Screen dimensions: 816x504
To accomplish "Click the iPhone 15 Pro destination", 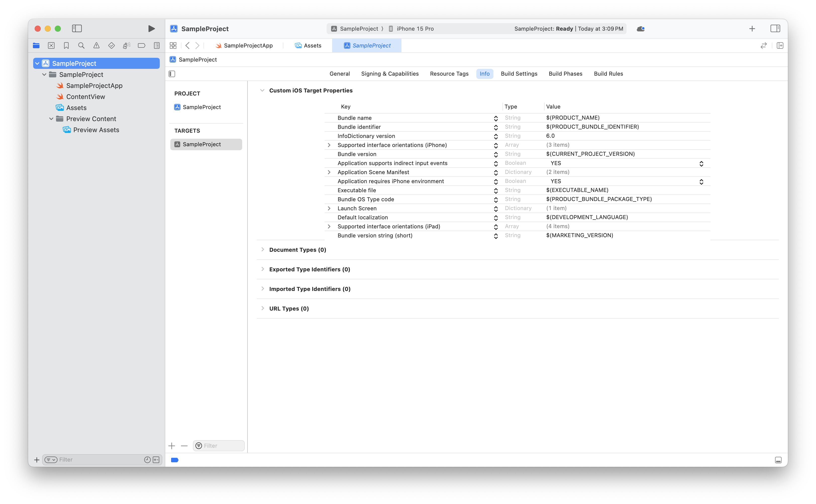I will [x=415, y=29].
